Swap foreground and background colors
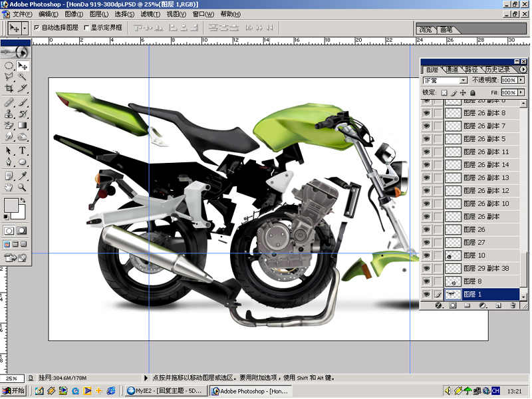Viewport: 532px width, 399px height. tap(23, 200)
